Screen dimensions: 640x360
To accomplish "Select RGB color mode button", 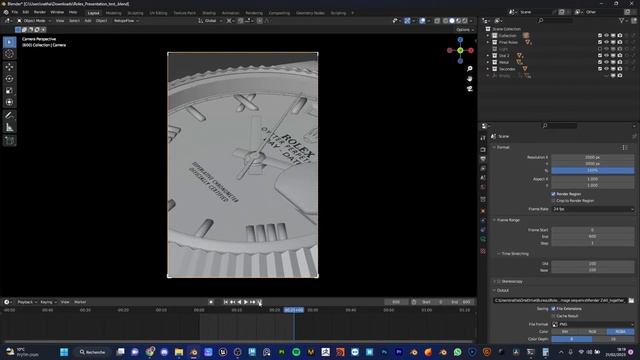I will (593, 332).
